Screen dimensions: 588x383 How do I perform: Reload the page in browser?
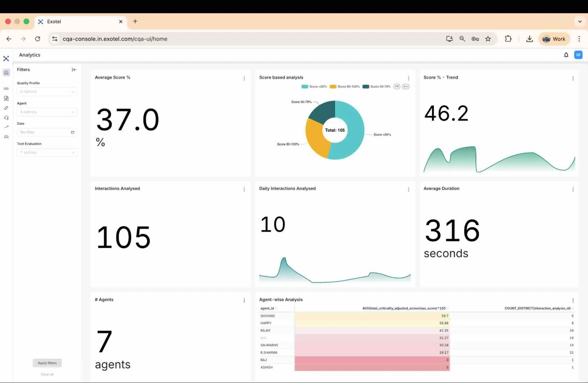38,39
